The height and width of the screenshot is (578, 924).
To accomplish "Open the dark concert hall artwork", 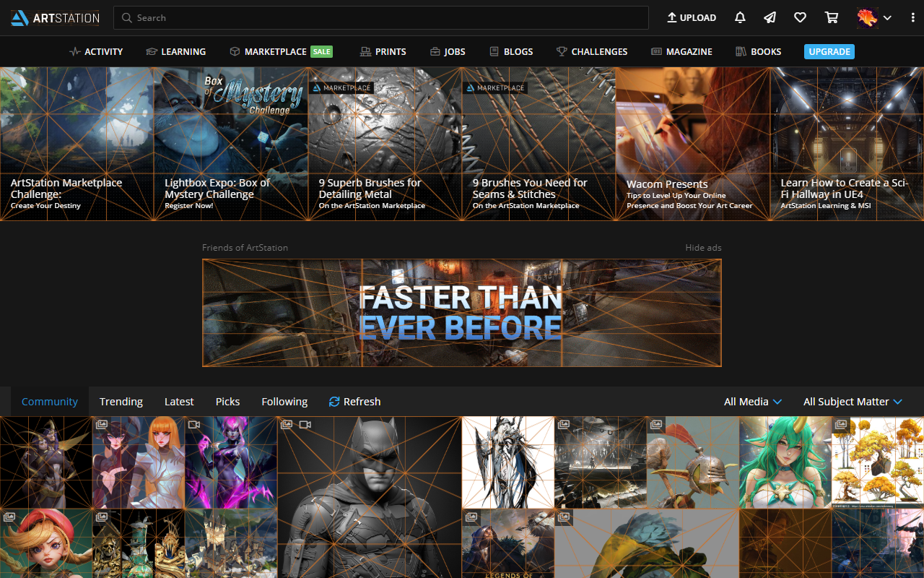I will [x=601, y=462].
